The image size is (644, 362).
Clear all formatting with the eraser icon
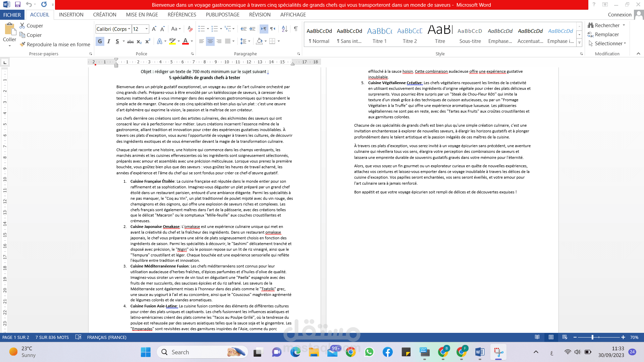coord(190,29)
